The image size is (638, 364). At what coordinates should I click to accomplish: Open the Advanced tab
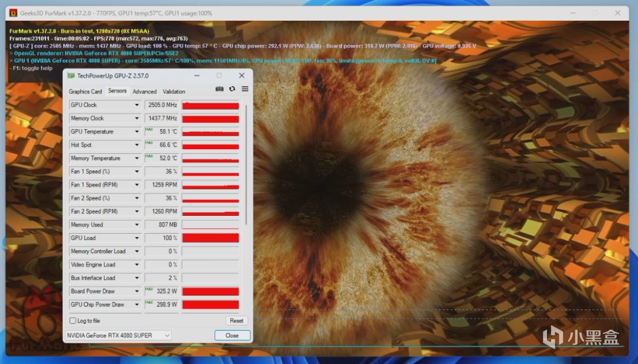[145, 91]
